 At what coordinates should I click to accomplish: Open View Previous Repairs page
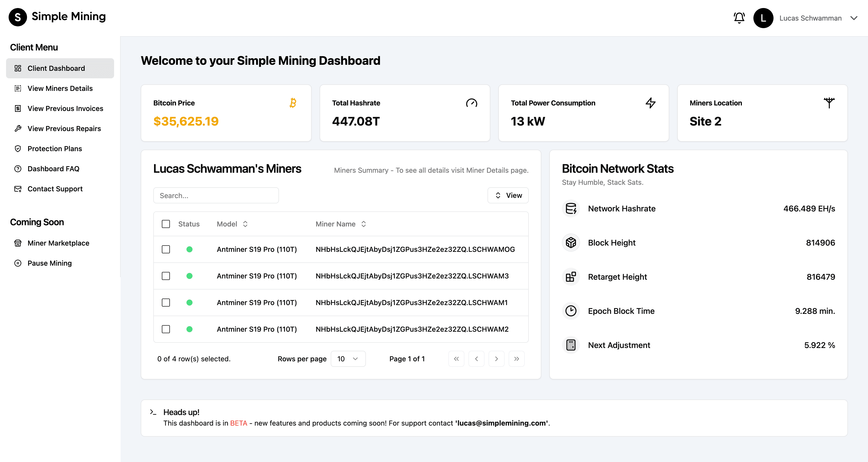[x=60, y=128]
